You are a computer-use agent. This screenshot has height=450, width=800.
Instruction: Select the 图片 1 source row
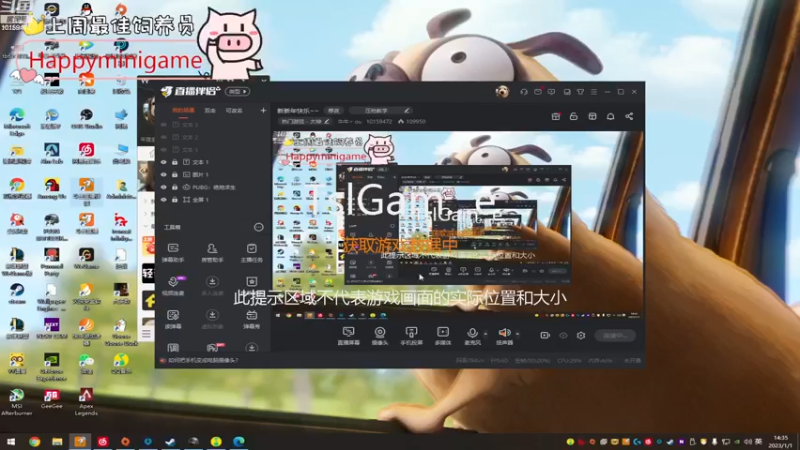point(213,174)
